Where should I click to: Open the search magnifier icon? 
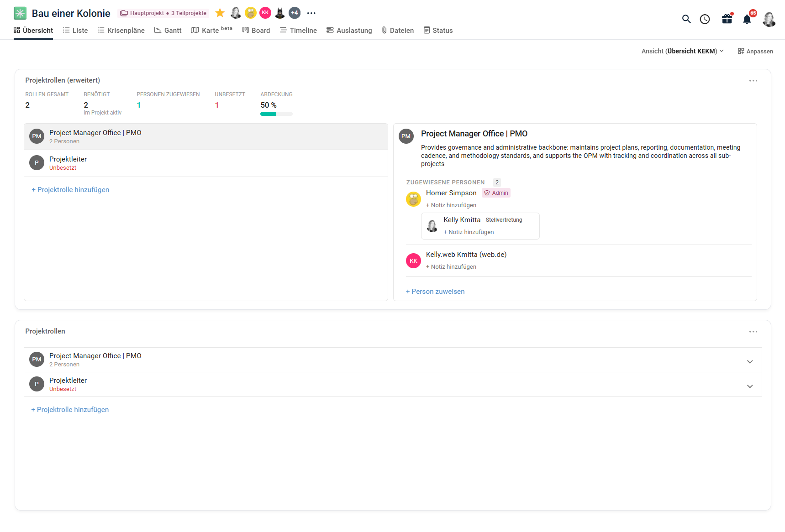click(686, 19)
